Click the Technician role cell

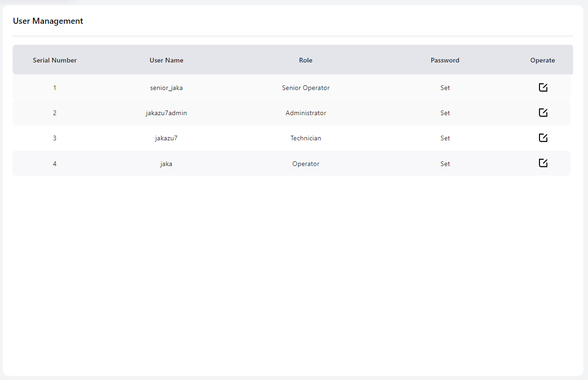tap(306, 138)
